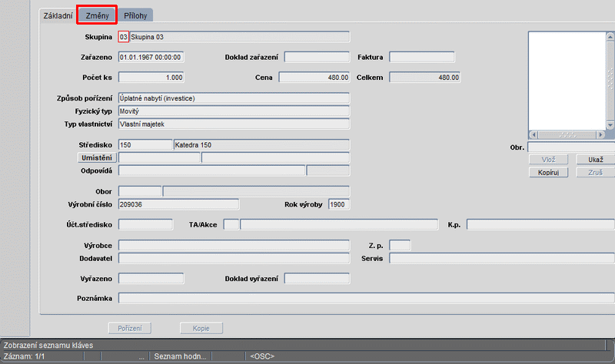Click the Faktura field
Viewport: 615px width, 364px height.
click(422, 57)
